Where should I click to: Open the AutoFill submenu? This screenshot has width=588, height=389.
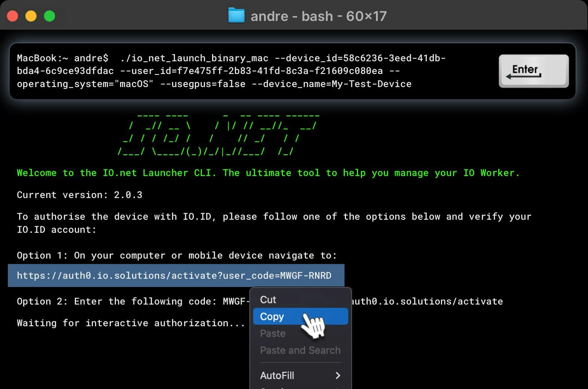tap(300, 375)
